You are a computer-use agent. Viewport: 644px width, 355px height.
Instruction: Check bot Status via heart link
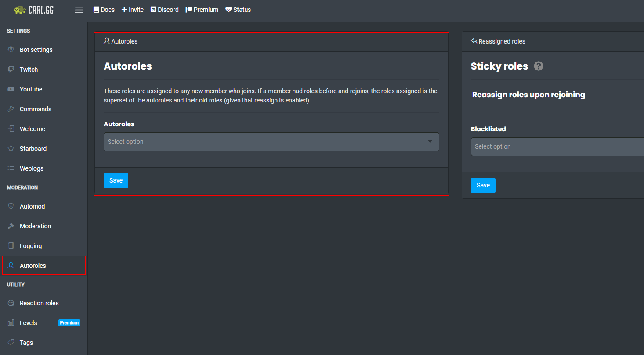click(x=238, y=9)
